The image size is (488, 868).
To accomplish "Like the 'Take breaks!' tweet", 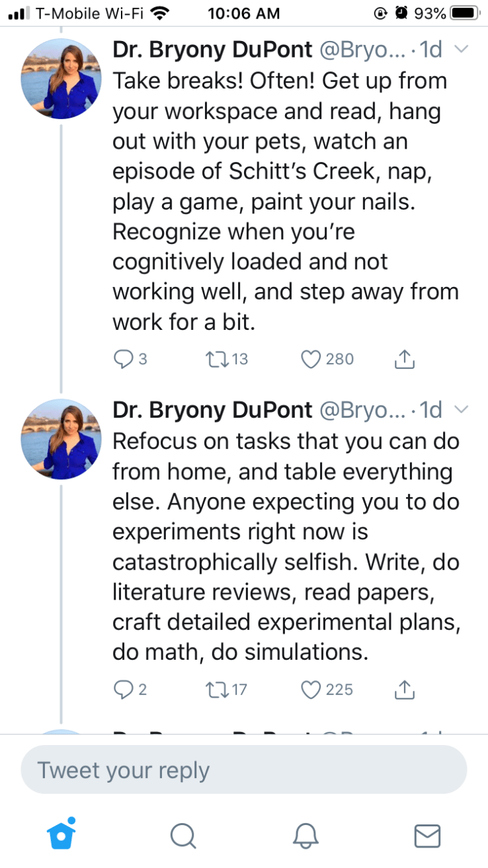I will click(311, 359).
